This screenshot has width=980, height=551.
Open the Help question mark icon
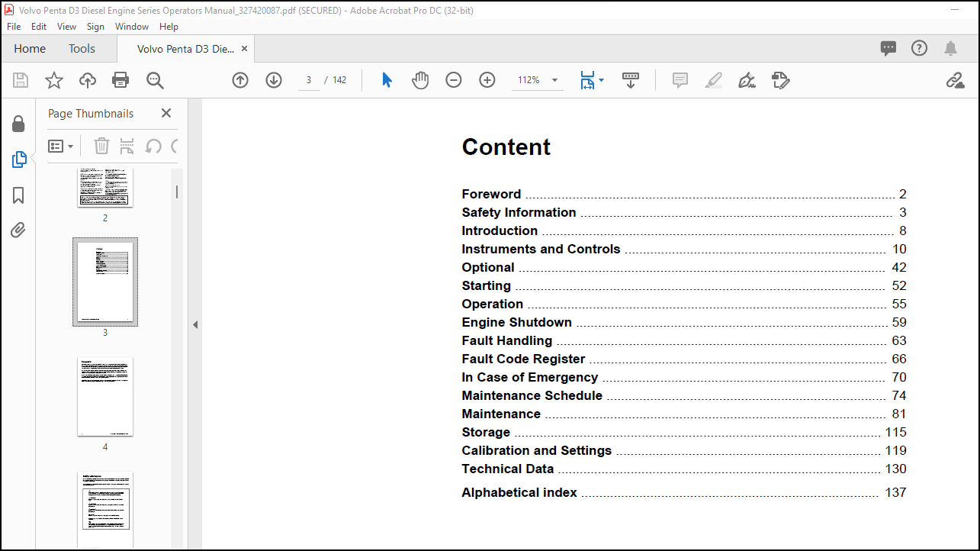pos(920,49)
